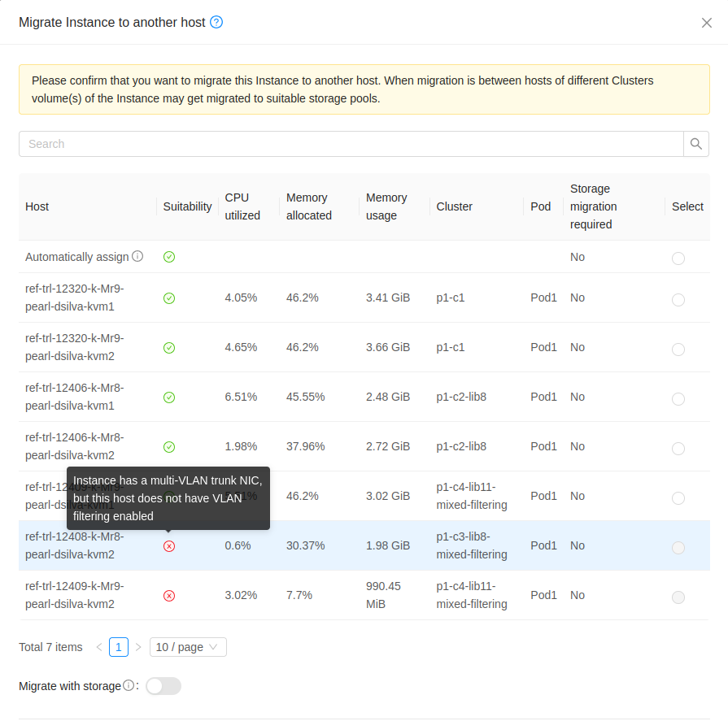Click CPU value 4.05%
The height and width of the screenshot is (721, 728).
pyautogui.click(x=241, y=298)
